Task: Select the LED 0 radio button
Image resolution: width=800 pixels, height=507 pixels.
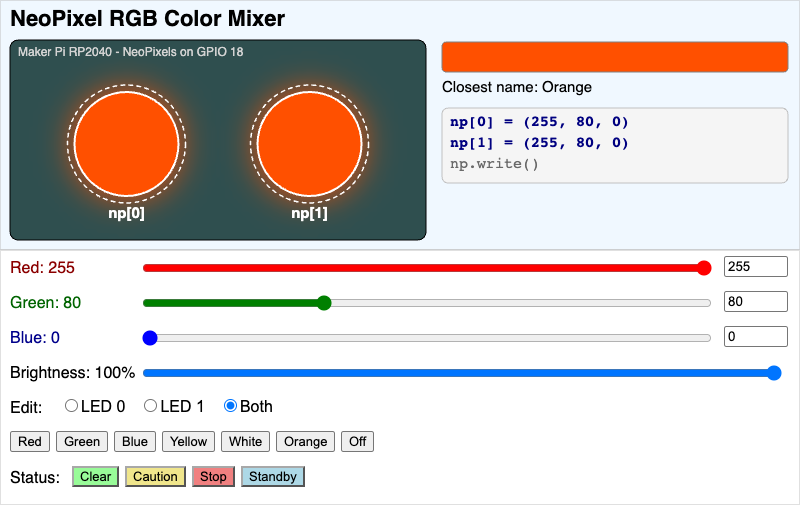Action: tap(71, 406)
